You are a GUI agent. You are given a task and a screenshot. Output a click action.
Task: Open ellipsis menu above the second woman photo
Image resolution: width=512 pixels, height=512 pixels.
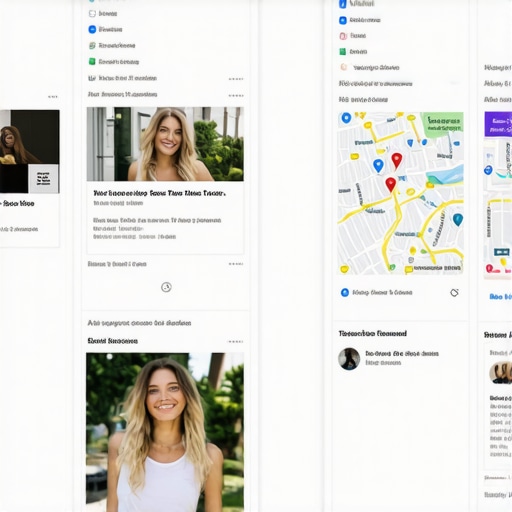coord(236,342)
